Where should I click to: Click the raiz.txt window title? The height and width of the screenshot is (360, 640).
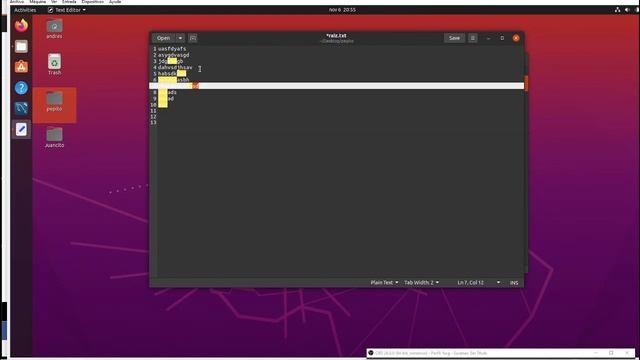[x=336, y=36]
